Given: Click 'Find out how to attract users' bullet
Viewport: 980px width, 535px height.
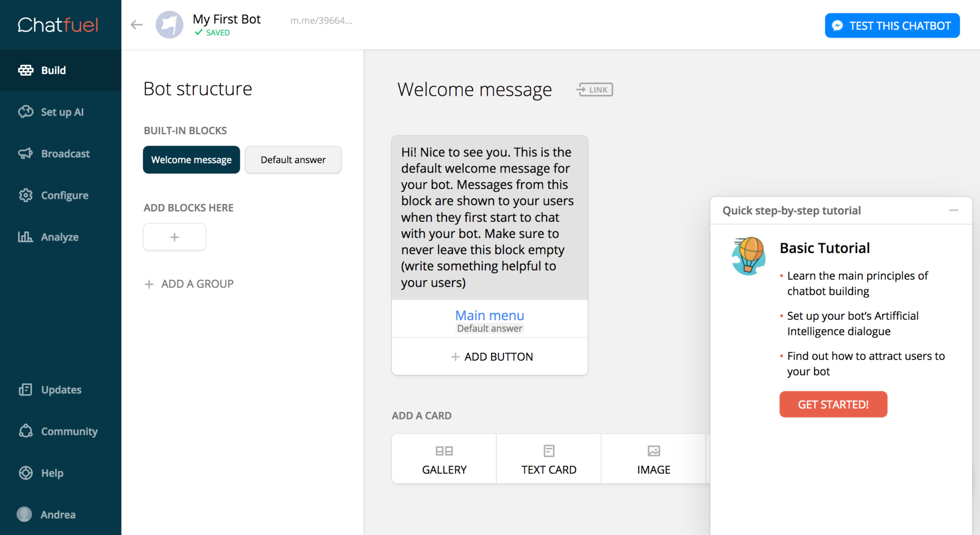Looking at the screenshot, I should pos(866,364).
